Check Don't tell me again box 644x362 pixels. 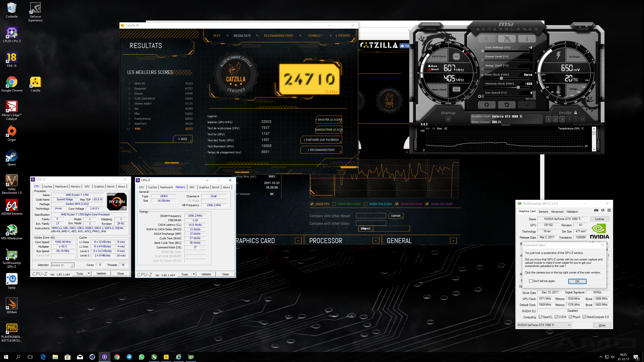click(x=531, y=281)
